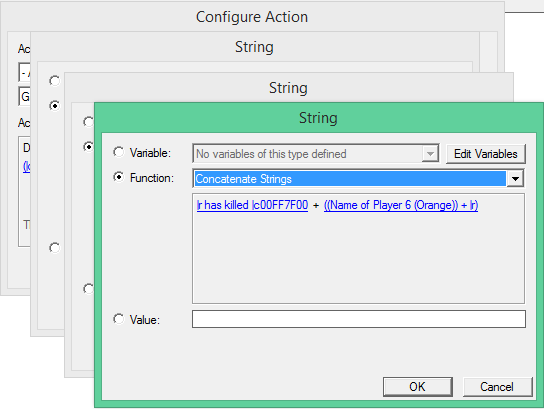Select the top radio button in the rearmost String dialog

point(54,81)
